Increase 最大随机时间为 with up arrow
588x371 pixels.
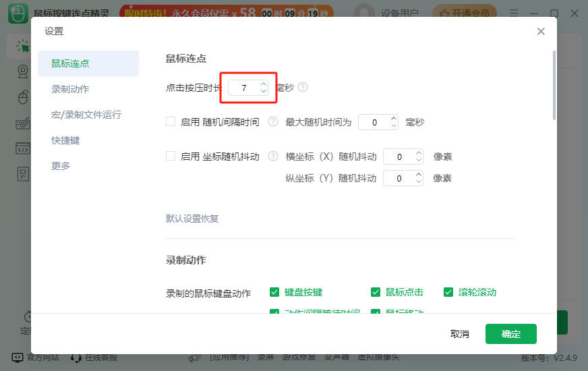393,119
